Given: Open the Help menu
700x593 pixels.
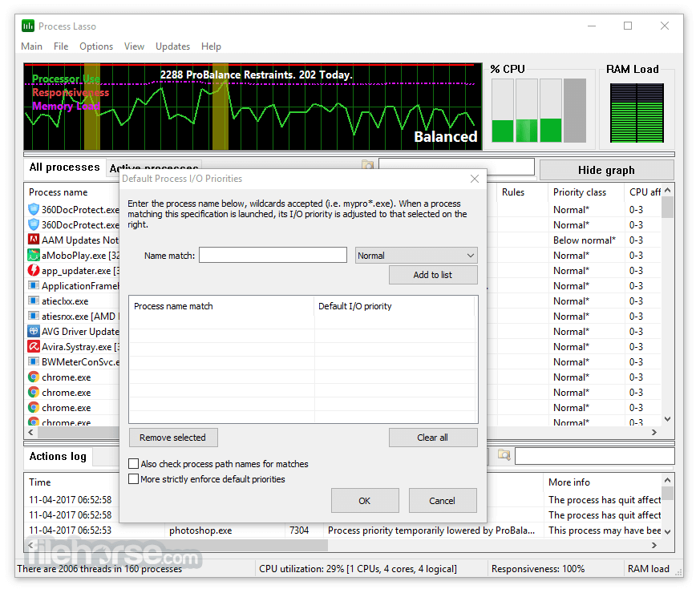Looking at the screenshot, I should click(211, 46).
